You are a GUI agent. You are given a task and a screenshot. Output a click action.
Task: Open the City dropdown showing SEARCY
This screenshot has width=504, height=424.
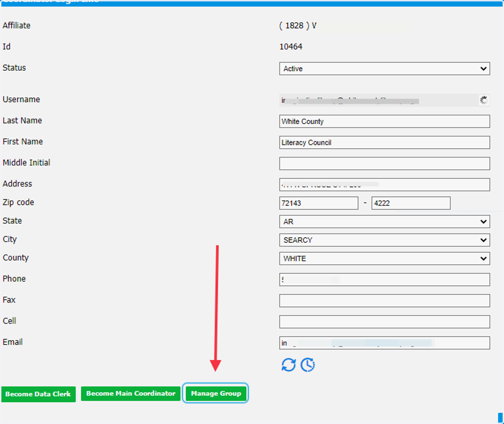[385, 240]
